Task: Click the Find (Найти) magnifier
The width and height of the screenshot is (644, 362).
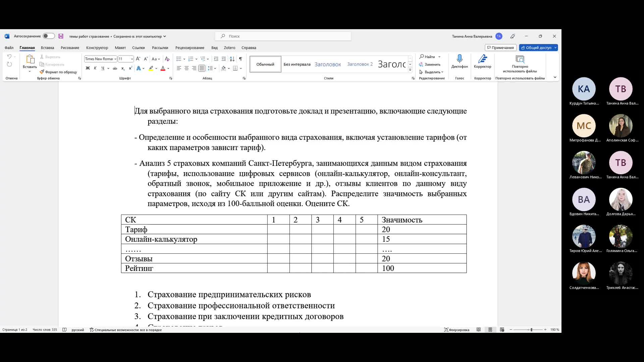Action: pos(422,57)
